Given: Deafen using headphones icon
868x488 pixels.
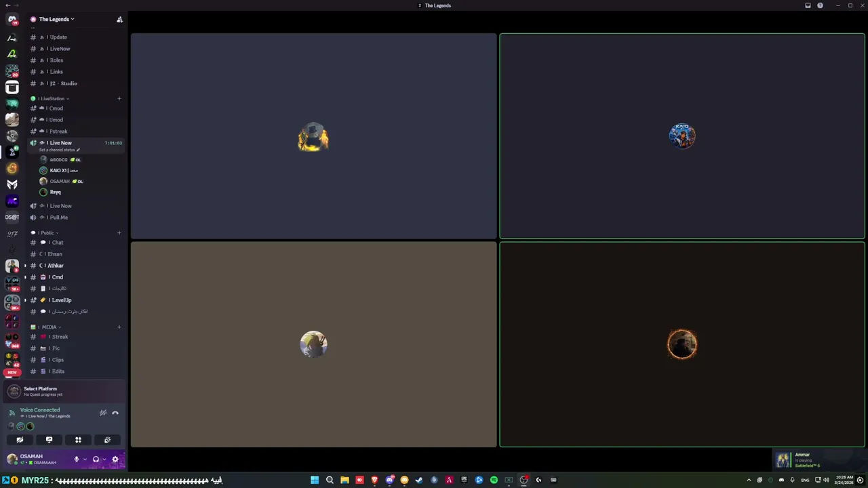Looking at the screenshot, I should coord(96,460).
